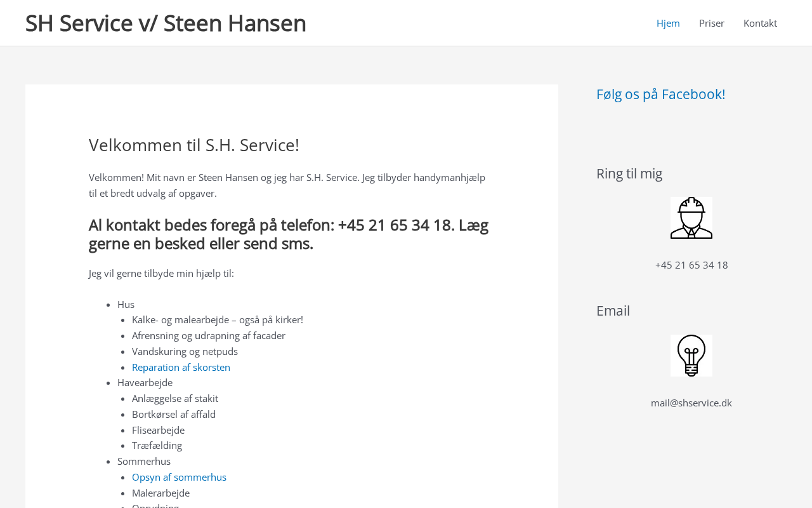Click the Træfælding list entry
The image size is (812, 508).
click(157, 445)
